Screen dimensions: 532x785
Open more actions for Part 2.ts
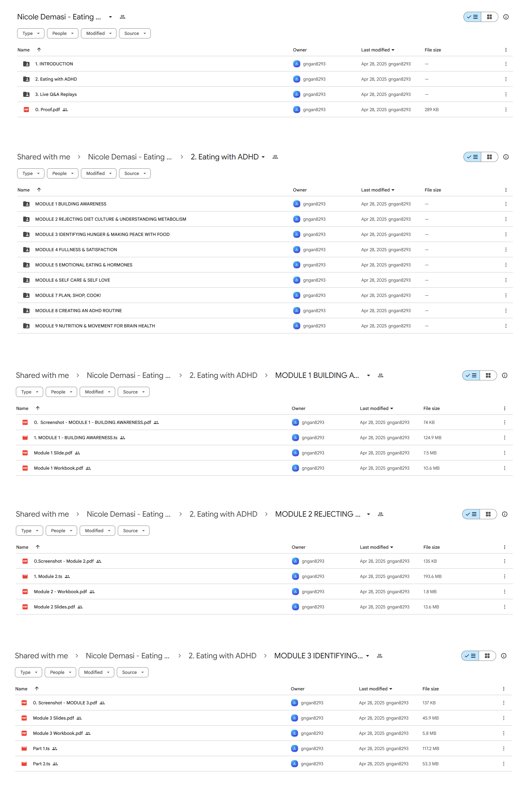point(503,764)
